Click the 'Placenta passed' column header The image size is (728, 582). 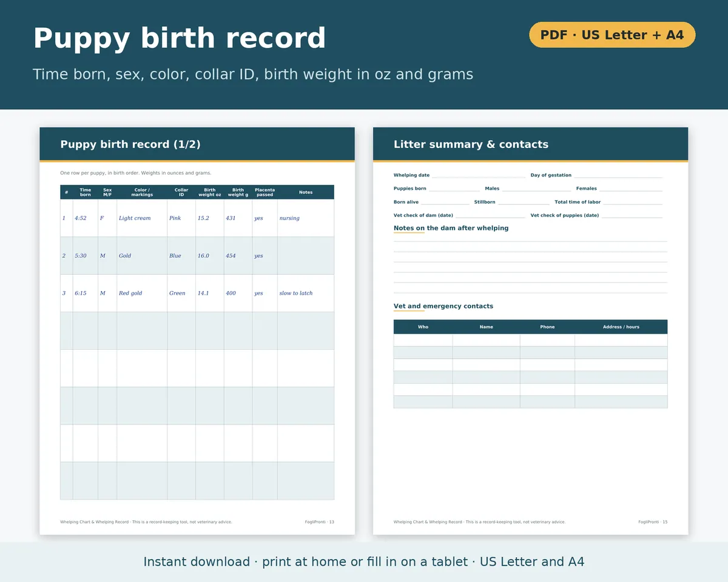click(x=265, y=192)
